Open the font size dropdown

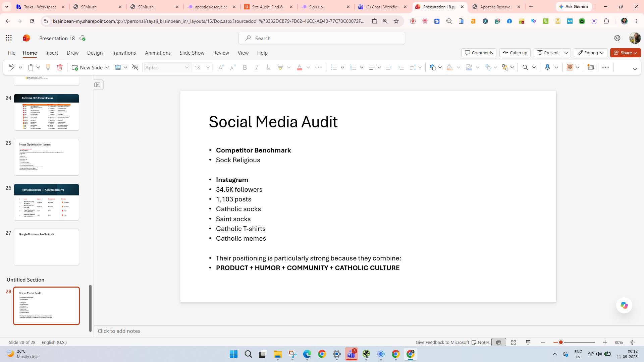pos(208,67)
